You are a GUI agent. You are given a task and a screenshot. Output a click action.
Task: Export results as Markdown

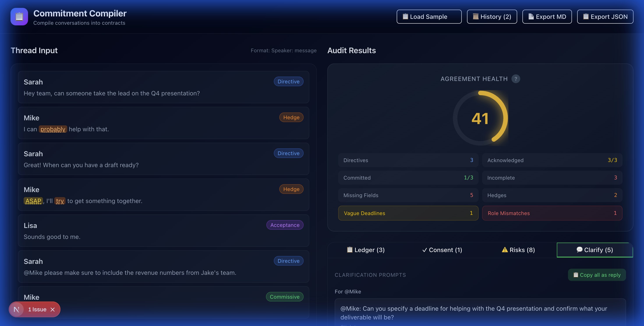[547, 17]
